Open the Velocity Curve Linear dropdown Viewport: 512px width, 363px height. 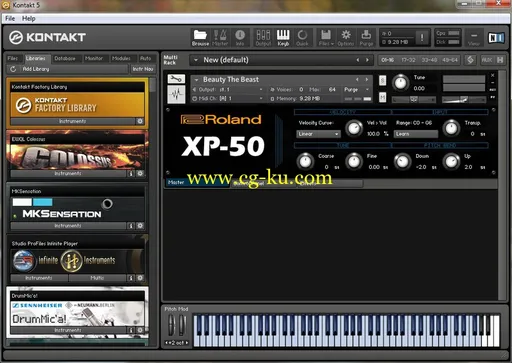click(x=318, y=134)
